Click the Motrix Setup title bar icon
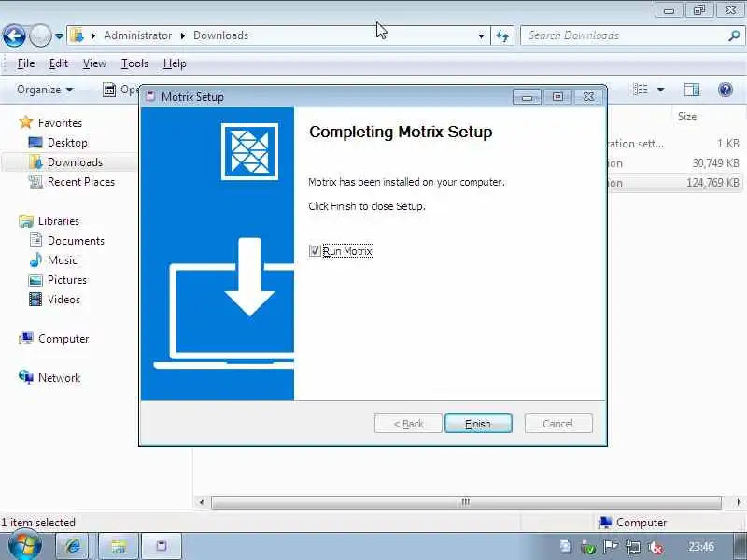This screenshot has width=747, height=560. [150, 97]
